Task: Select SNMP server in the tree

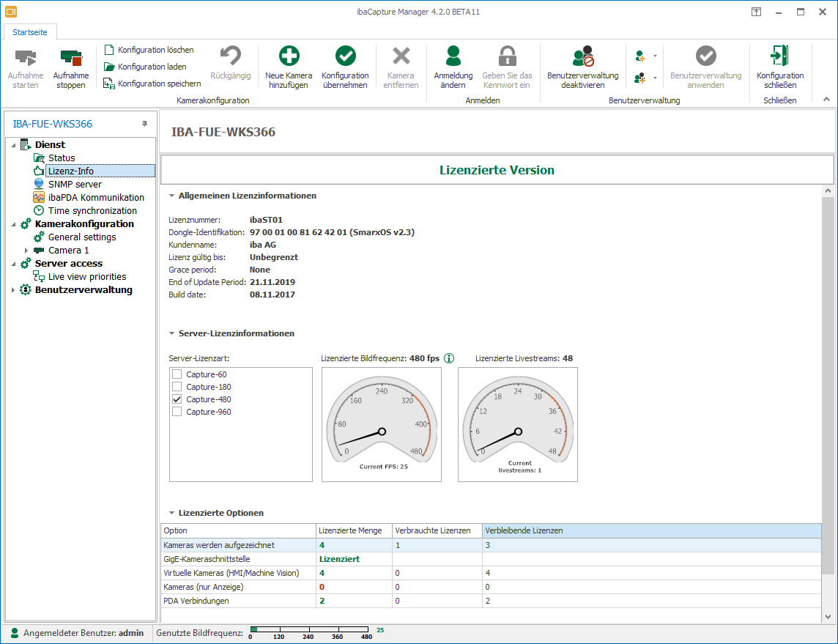Action: tap(75, 184)
